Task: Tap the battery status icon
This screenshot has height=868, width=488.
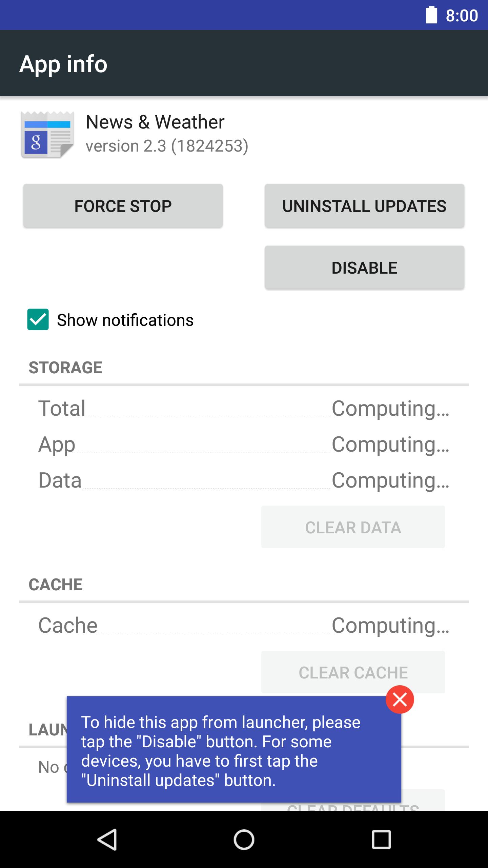Action: point(431,15)
